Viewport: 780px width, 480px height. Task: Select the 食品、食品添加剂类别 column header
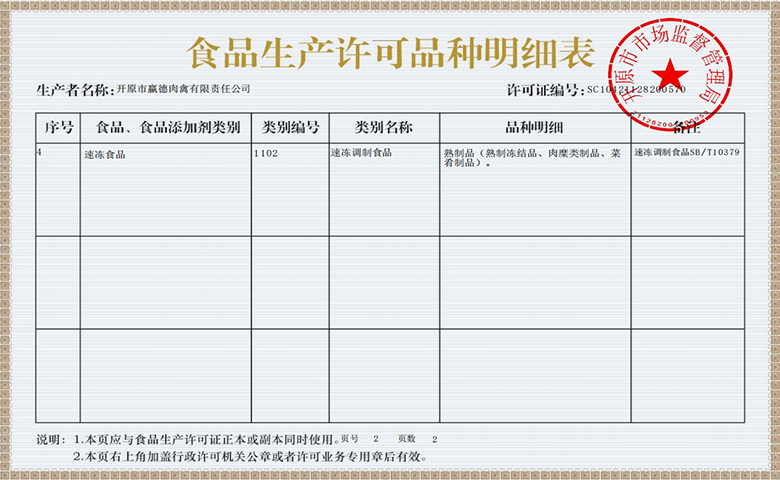tap(166, 128)
